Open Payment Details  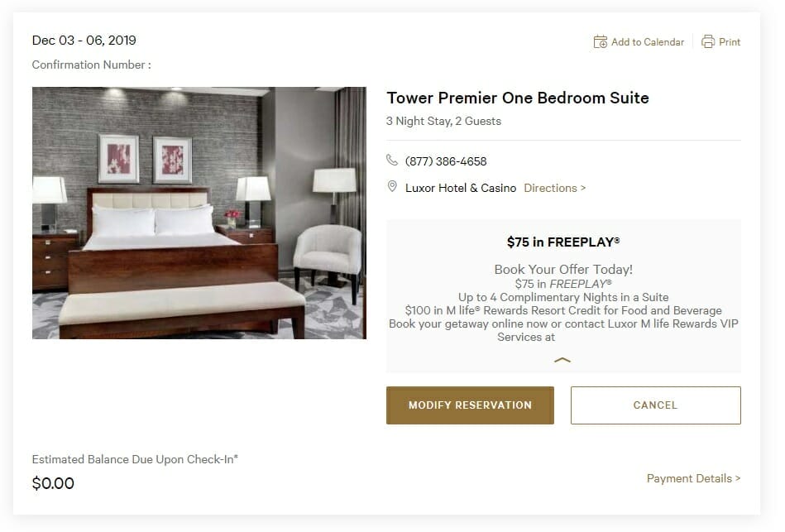coord(693,478)
